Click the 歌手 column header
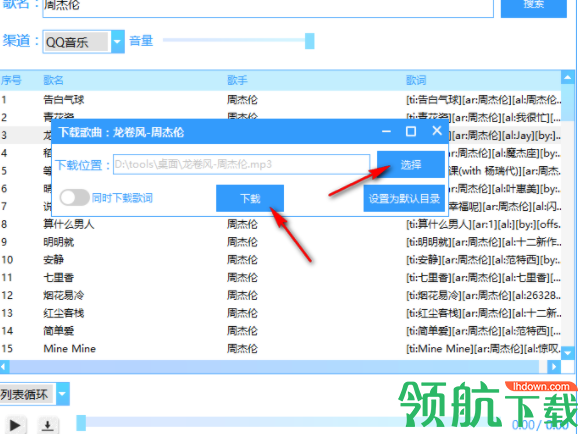 (x=237, y=80)
